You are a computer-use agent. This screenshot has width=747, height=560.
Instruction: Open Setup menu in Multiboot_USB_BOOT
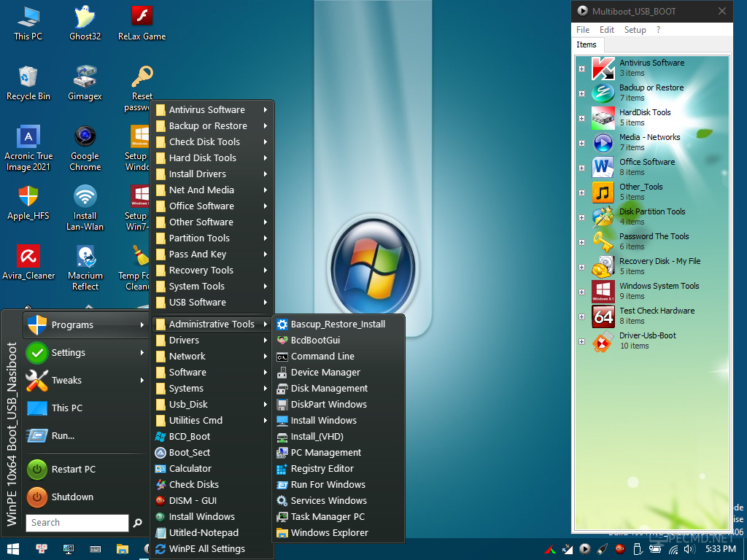[635, 29]
